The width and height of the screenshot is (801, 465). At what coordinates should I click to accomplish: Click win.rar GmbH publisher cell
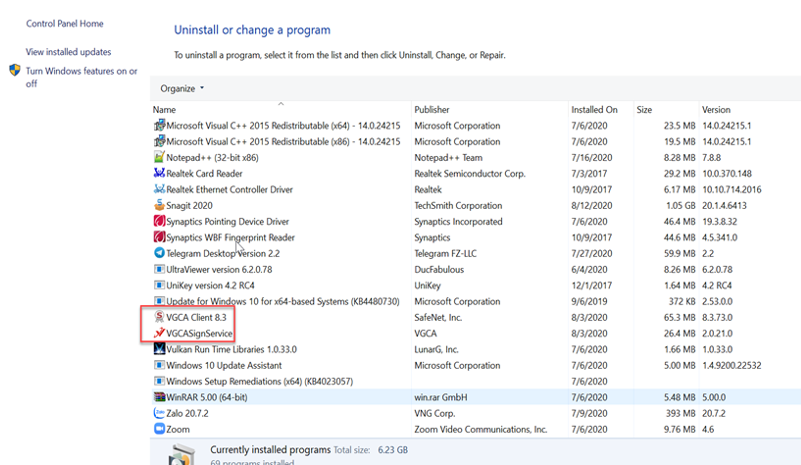click(441, 397)
